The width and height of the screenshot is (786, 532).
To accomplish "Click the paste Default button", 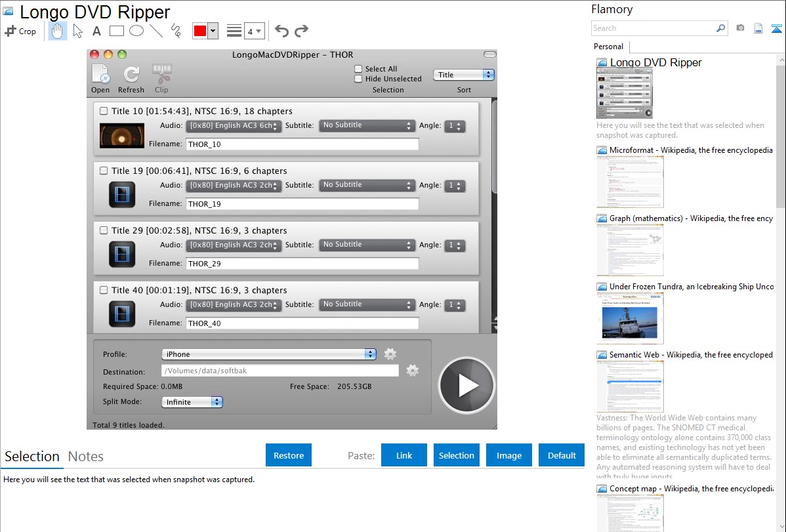I will coord(562,455).
